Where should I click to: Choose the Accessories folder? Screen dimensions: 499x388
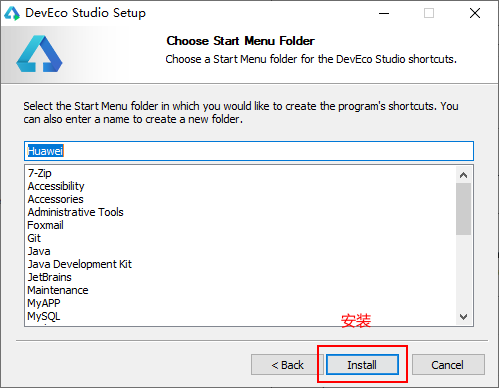coord(55,199)
